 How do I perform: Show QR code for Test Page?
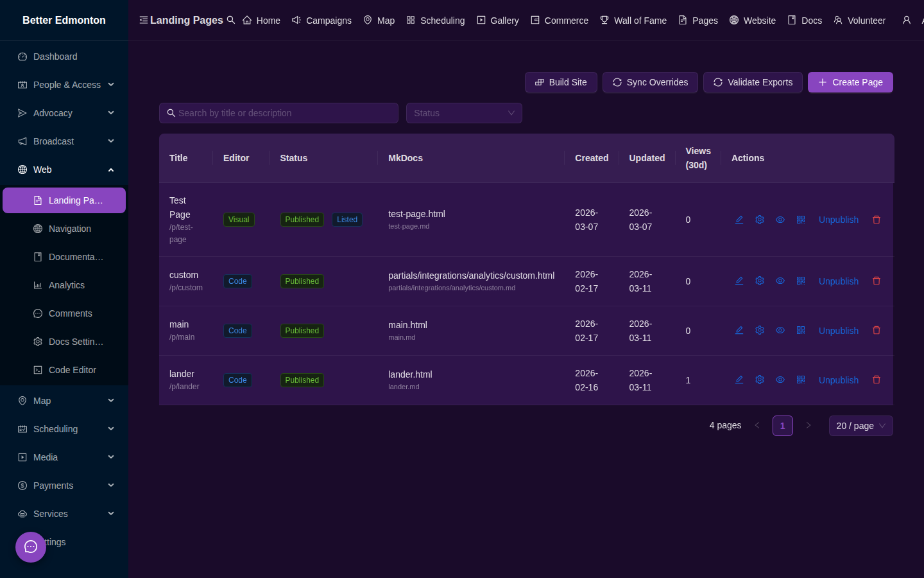click(x=801, y=220)
